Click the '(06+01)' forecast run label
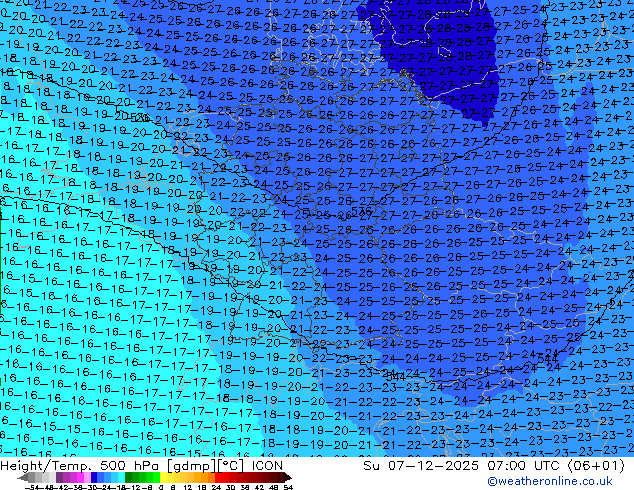The image size is (634, 490). pos(596,466)
